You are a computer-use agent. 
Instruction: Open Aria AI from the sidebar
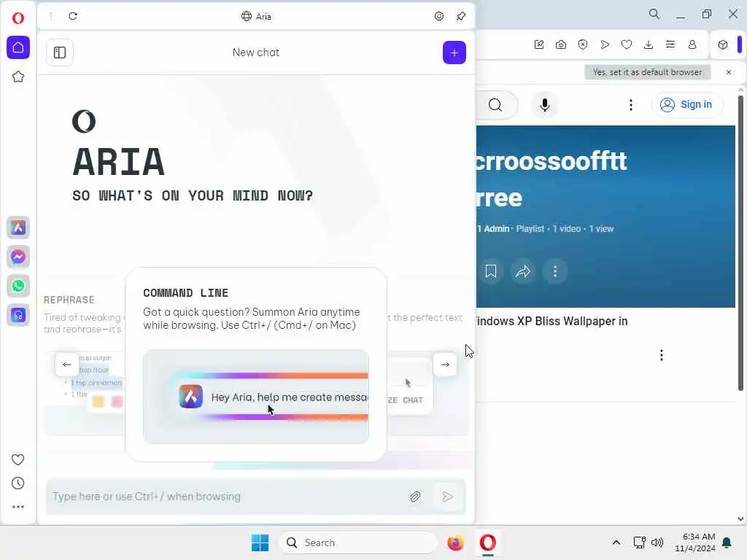[18, 227]
